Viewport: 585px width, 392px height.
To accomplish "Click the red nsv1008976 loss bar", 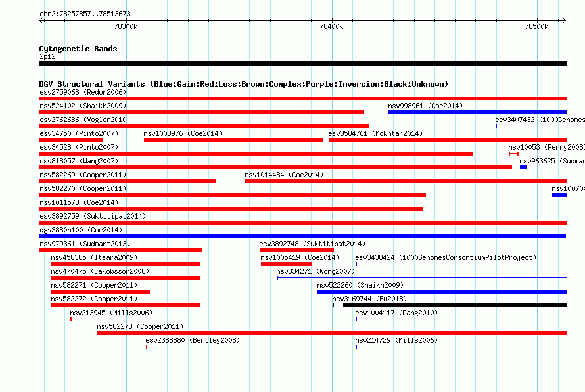I will pyautogui.click(x=233, y=140).
